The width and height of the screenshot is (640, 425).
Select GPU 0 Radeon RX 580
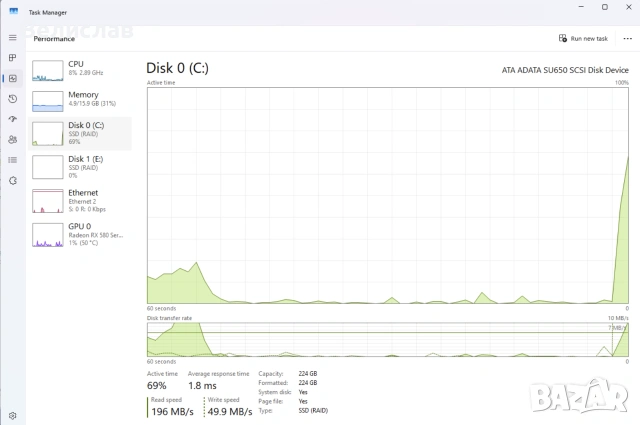(x=80, y=234)
